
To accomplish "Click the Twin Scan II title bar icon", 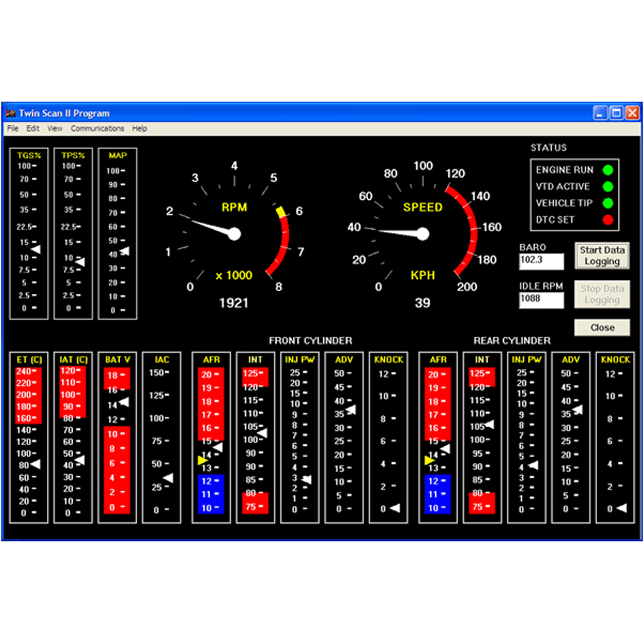I will 11,113.
